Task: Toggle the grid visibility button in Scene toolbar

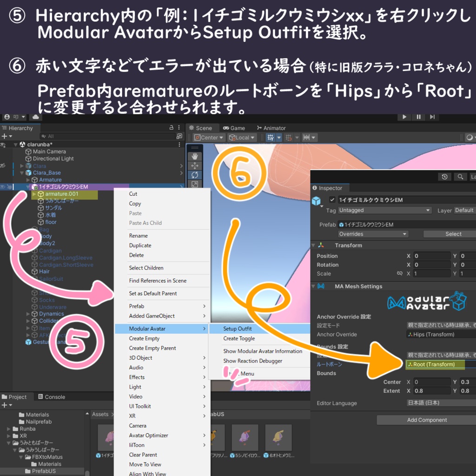Action: coord(270,138)
